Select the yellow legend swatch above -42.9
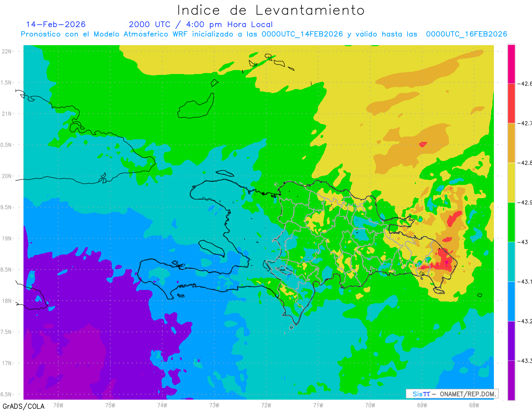532x411 pixels. tap(511, 182)
